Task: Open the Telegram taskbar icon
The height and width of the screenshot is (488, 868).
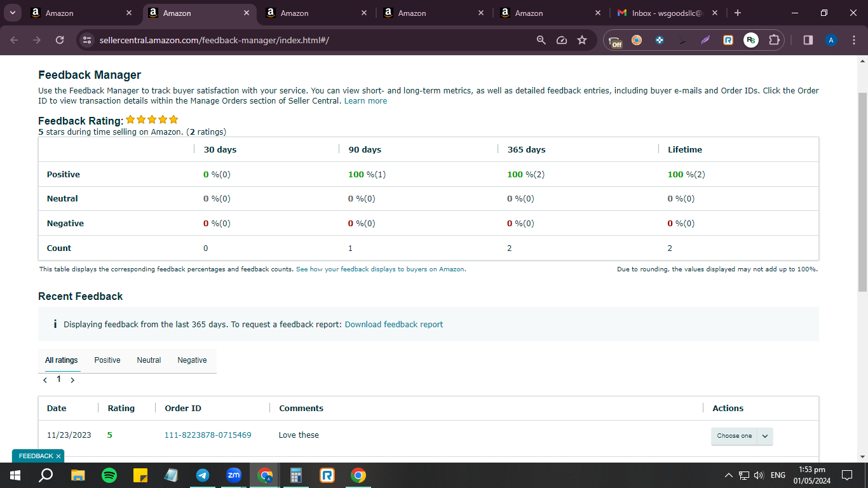Action: point(203,475)
